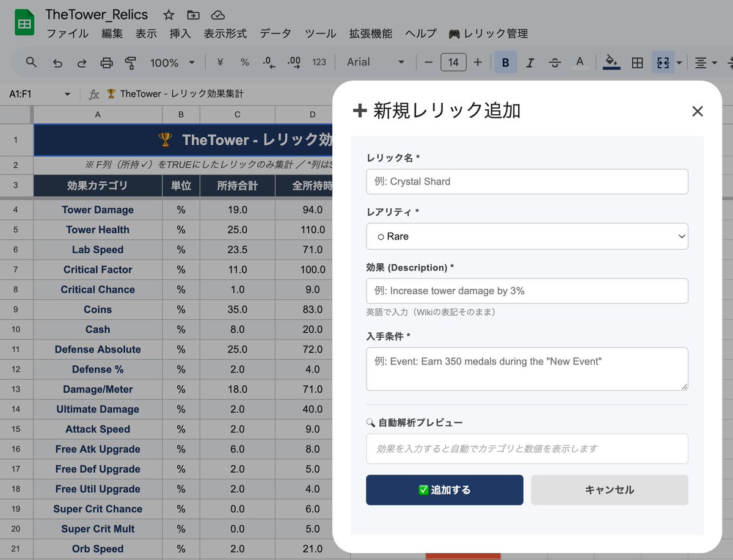Screen dimensions: 733x560
Task: Open the 表示形式 menu
Action: click(225, 34)
